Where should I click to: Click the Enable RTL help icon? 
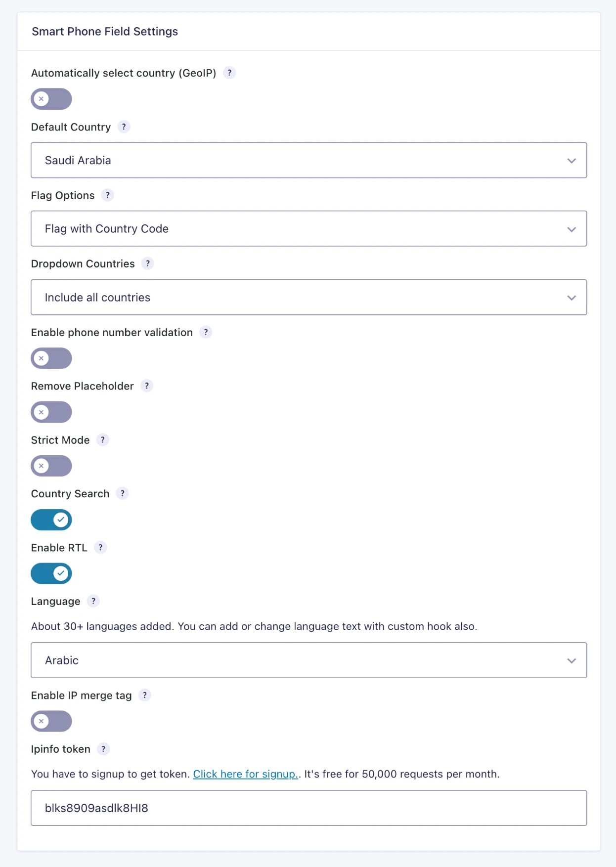click(100, 547)
